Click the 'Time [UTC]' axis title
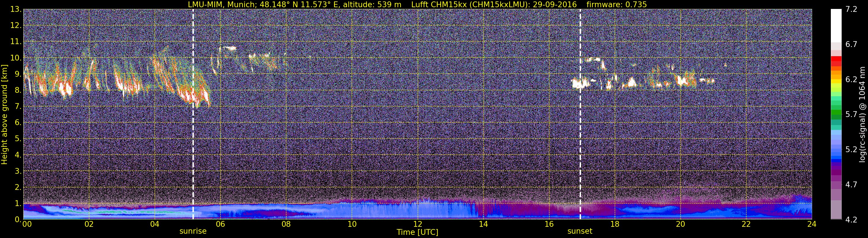 coord(417,232)
